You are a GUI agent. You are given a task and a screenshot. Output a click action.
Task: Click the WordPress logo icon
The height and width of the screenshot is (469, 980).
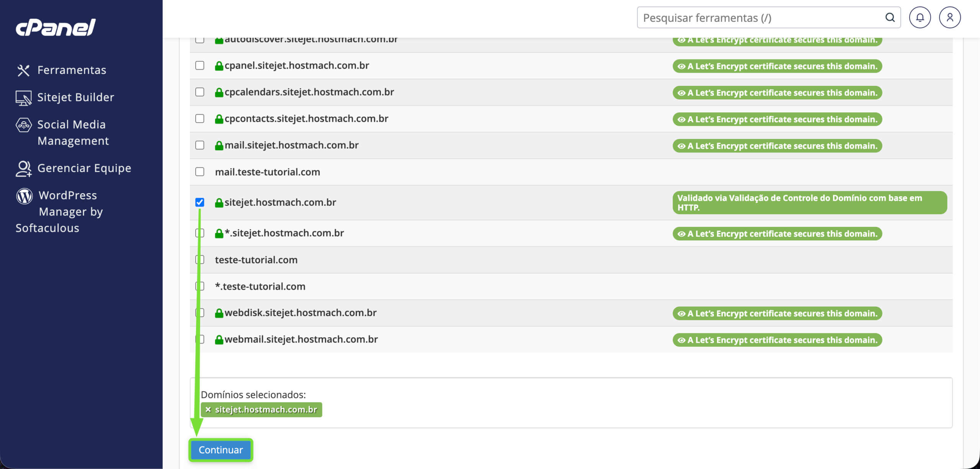point(24,196)
